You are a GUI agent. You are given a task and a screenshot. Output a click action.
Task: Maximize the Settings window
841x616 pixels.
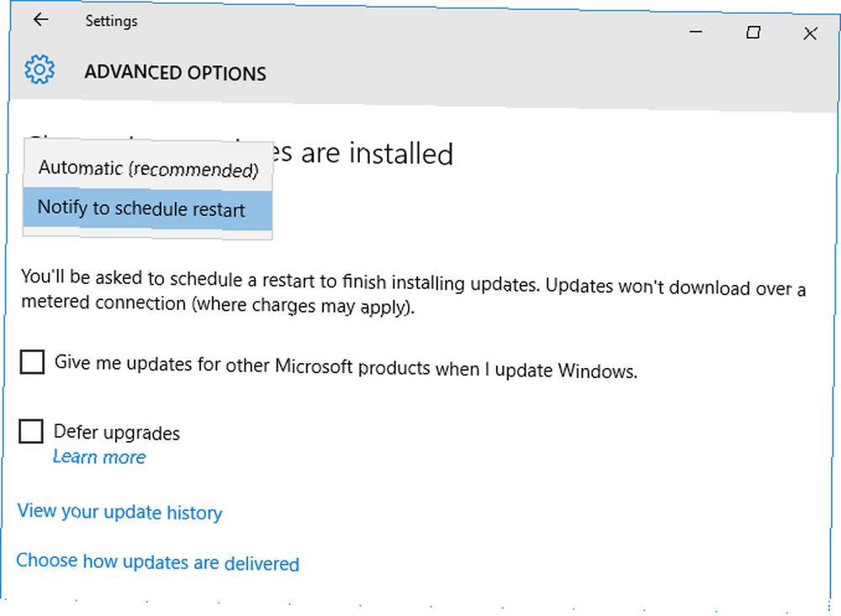click(753, 33)
